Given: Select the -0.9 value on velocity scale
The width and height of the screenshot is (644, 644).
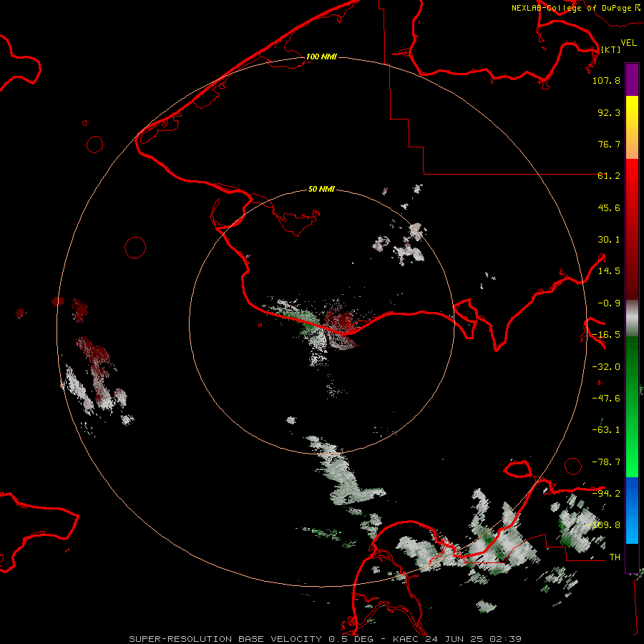Looking at the screenshot, I should click(x=609, y=303).
